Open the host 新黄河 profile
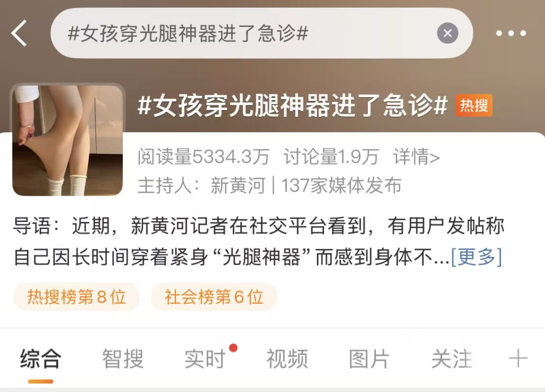 tap(238, 185)
